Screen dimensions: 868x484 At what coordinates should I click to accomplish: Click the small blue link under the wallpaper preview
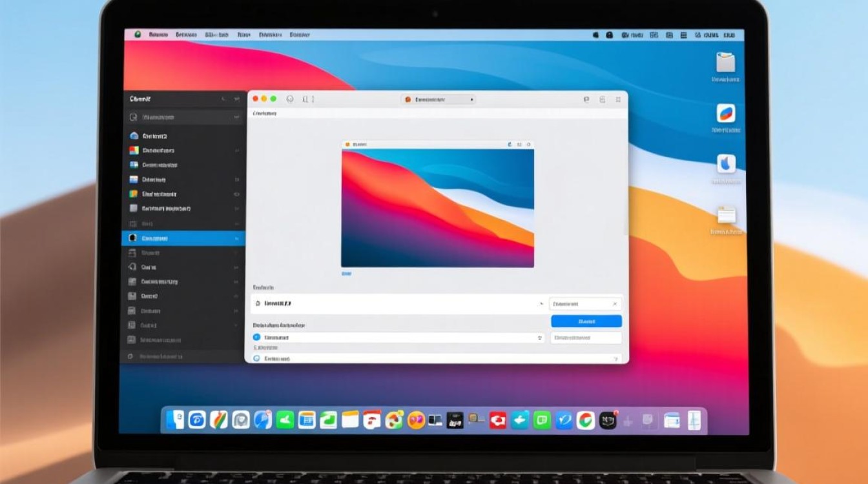click(x=346, y=274)
